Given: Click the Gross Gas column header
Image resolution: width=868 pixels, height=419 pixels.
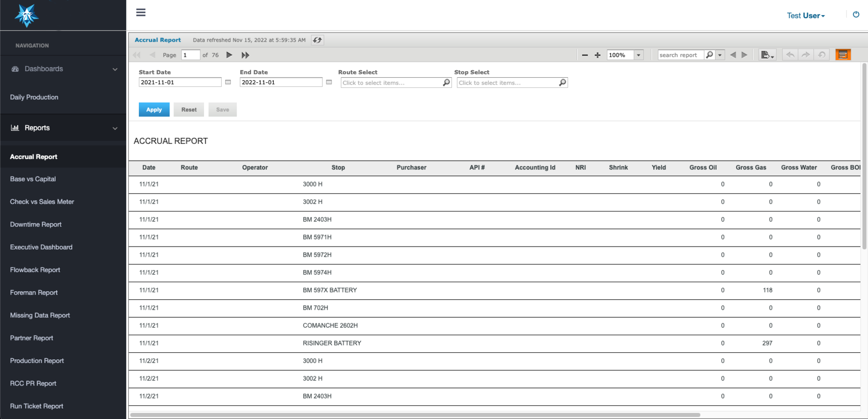Looking at the screenshot, I should (x=751, y=168).
